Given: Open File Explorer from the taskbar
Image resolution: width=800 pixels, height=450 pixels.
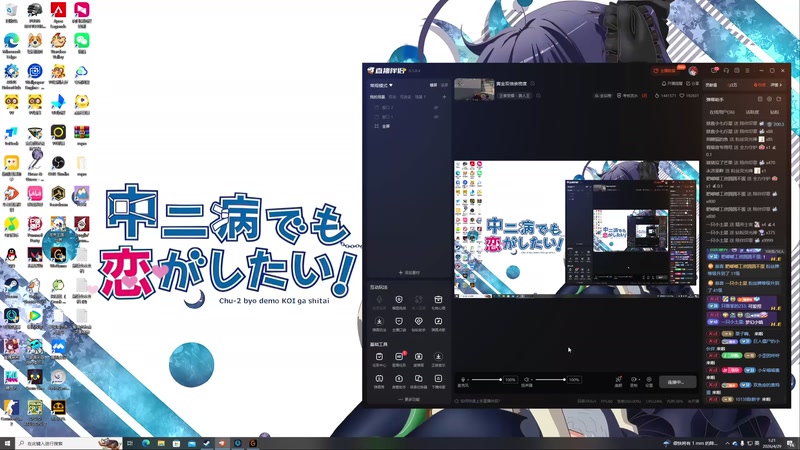Looking at the screenshot, I should 161,443.
